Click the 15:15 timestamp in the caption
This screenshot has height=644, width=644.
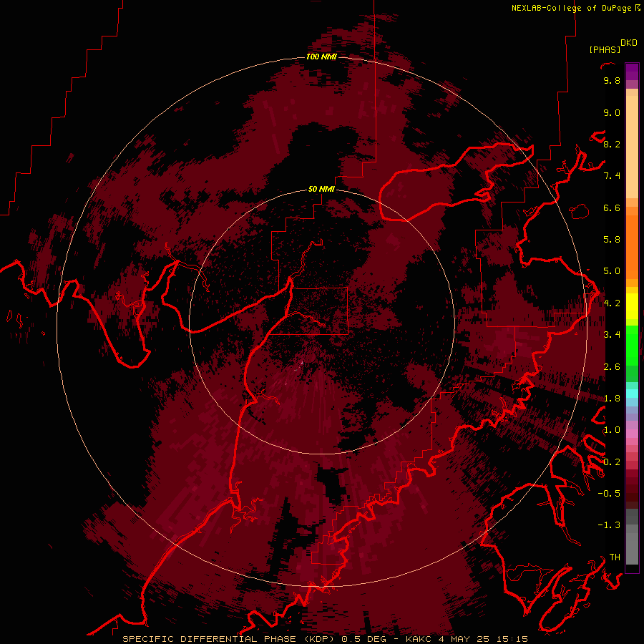(511, 639)
